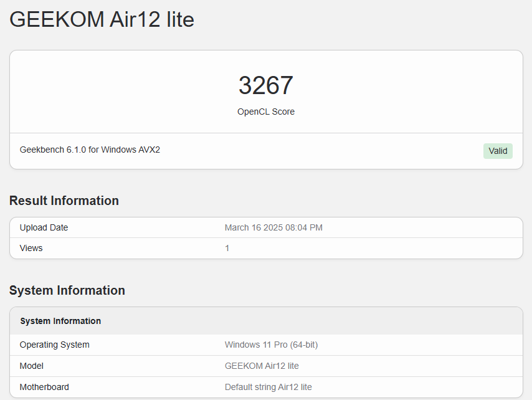Click the green Valid badge
The height and width of the screenshot is (400, 532).
[x=498, y=151]
